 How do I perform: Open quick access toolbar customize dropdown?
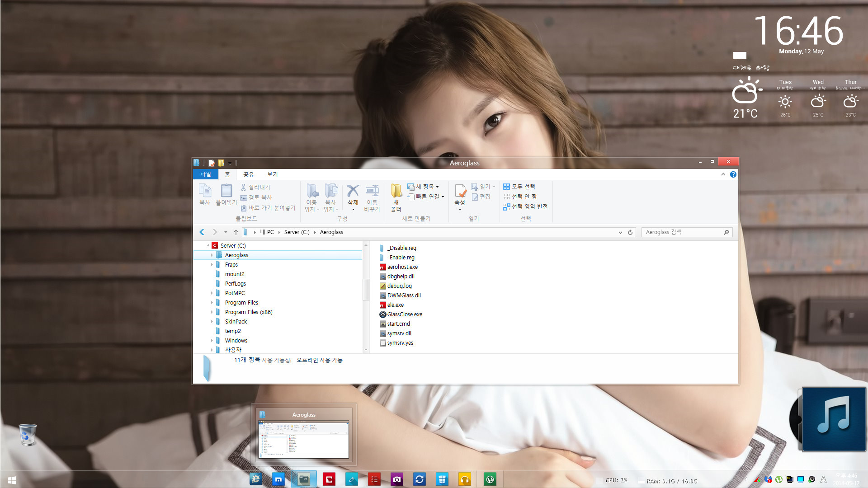230,164
